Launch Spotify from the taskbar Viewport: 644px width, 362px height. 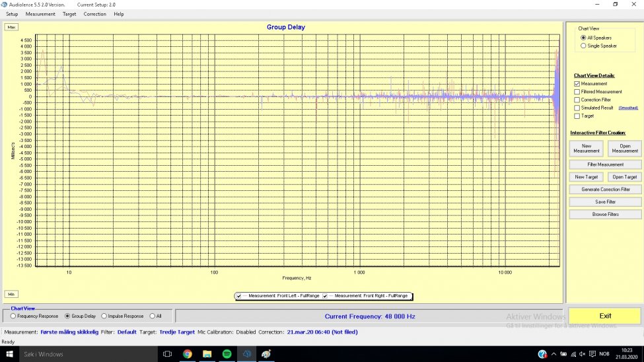click(x=227, y=354)
